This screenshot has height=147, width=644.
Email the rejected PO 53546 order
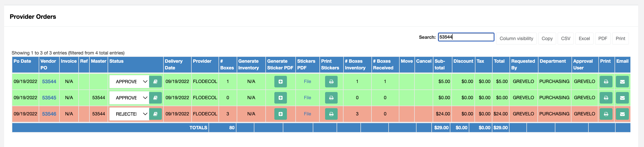point(622,114)
